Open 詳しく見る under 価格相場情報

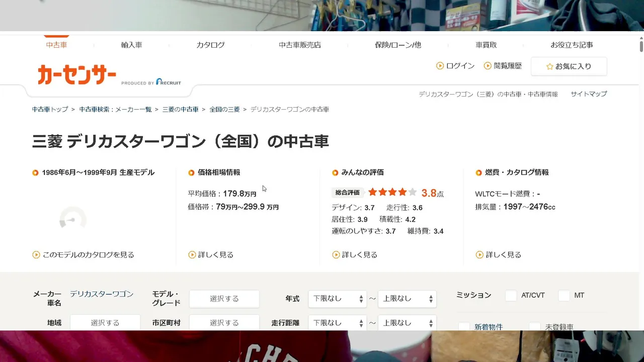[x=216, y=255]
